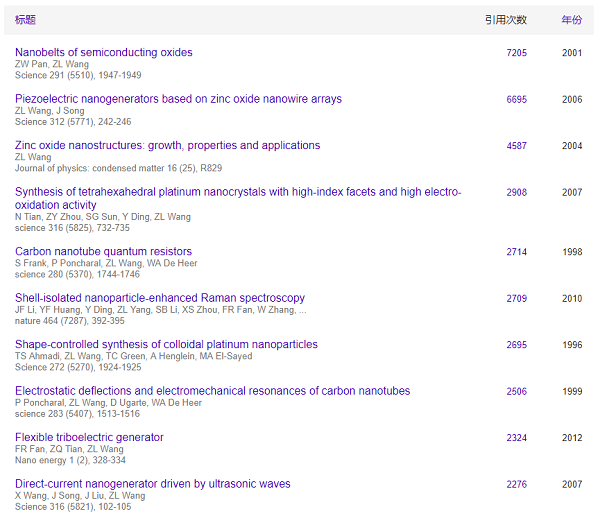Open 'Shell-isolated nanoparticle-enhanced Raman spectroscopy' paper

[x=160, y=298]
